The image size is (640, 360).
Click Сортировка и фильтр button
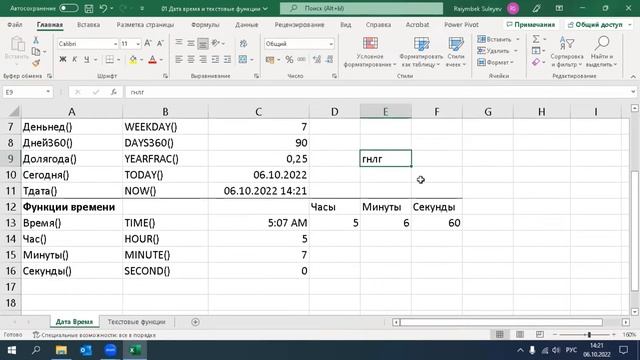tap(567, 52)
